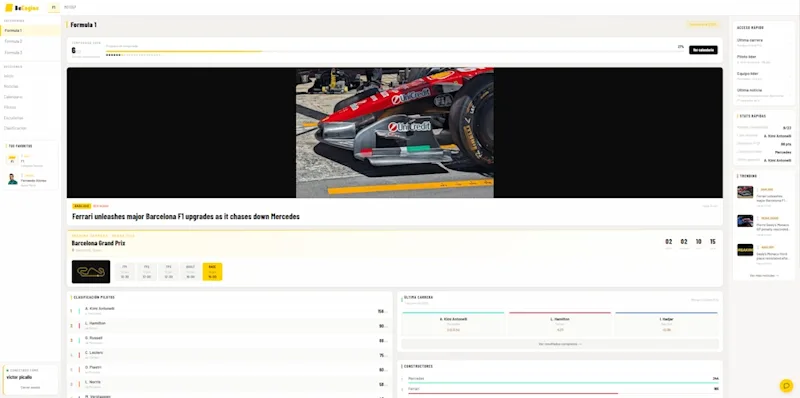
Task: Click Ver más noticias link
Action: 764,276
